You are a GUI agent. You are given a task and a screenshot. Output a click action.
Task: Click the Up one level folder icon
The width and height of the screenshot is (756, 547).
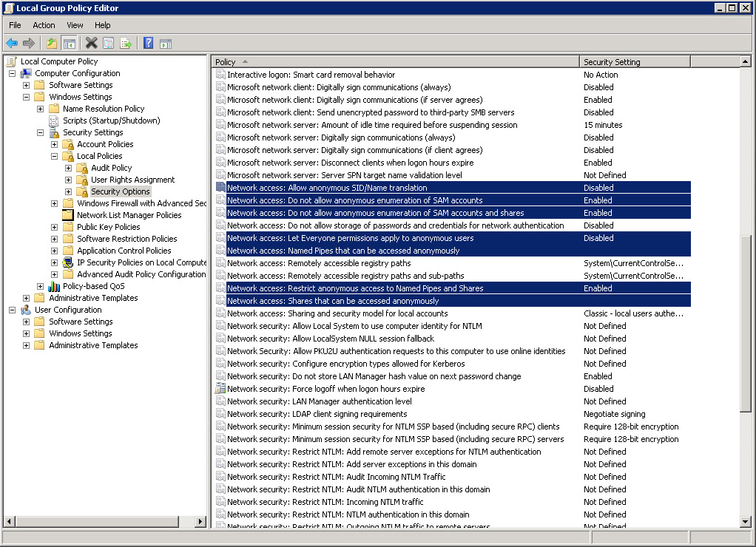pos(52,44)
